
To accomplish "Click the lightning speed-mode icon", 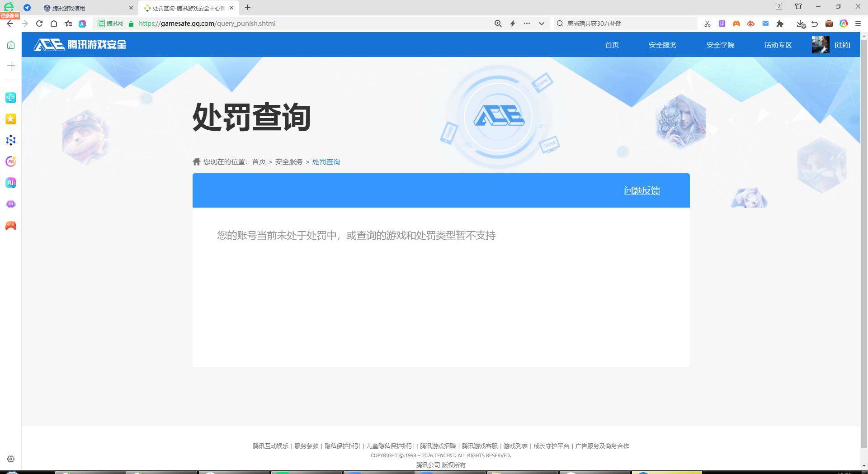I will 512,24.
